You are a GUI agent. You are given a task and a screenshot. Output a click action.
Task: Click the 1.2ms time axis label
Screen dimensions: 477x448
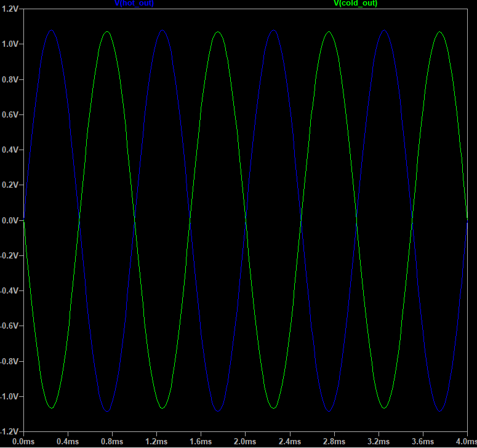tap(157, 441)
